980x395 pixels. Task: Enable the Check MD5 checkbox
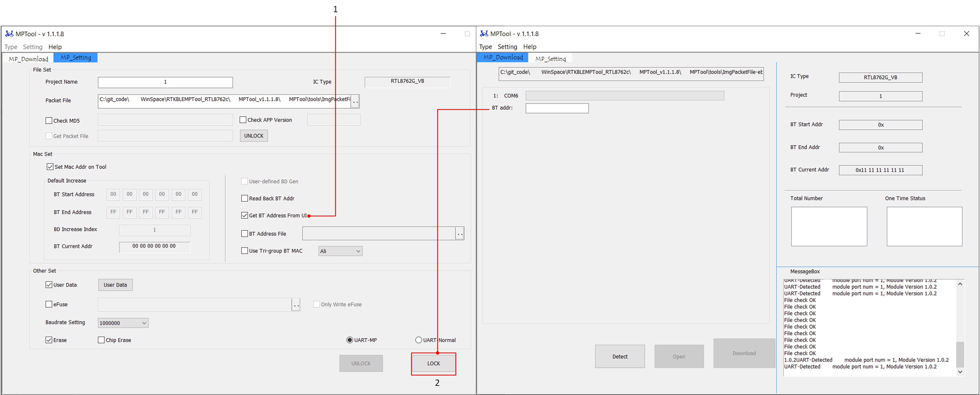(x=49, y=120)
